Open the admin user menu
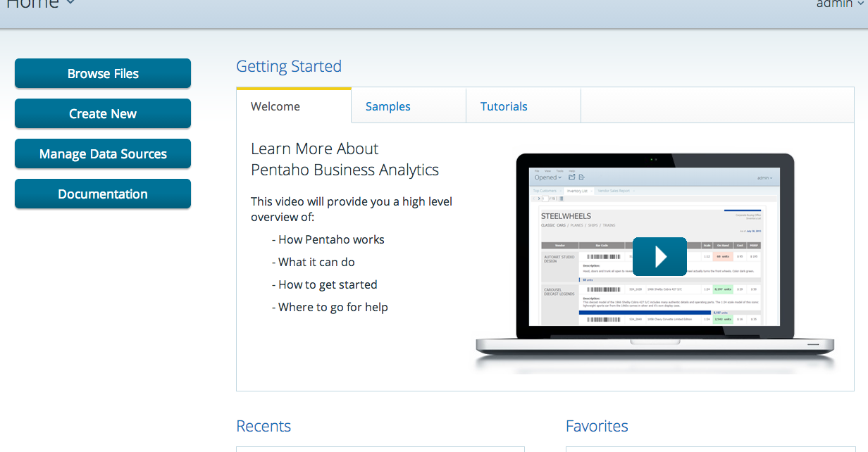868x452 pixels. tap(840, 4)
